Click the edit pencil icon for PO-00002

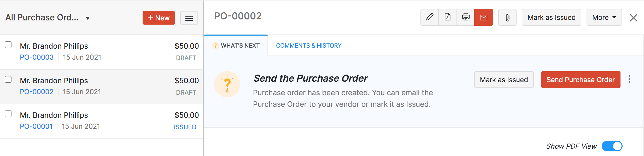pyautogui.click(x=429, y=17)
